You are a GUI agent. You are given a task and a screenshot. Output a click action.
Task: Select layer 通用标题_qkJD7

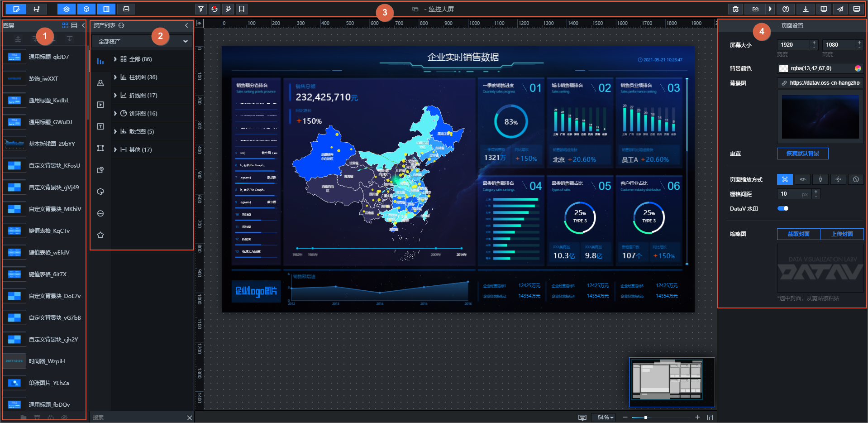tap(44, 57)
